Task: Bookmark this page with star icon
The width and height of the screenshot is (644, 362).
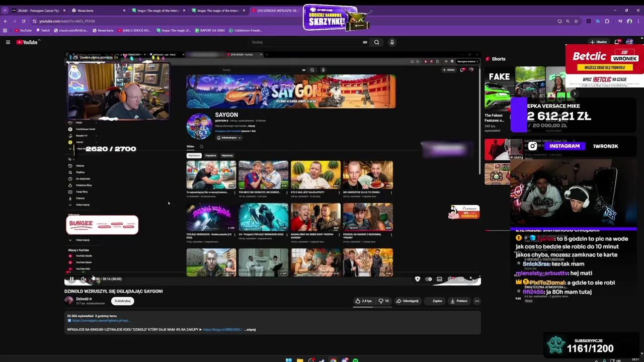Action: (x=576, y=21)
